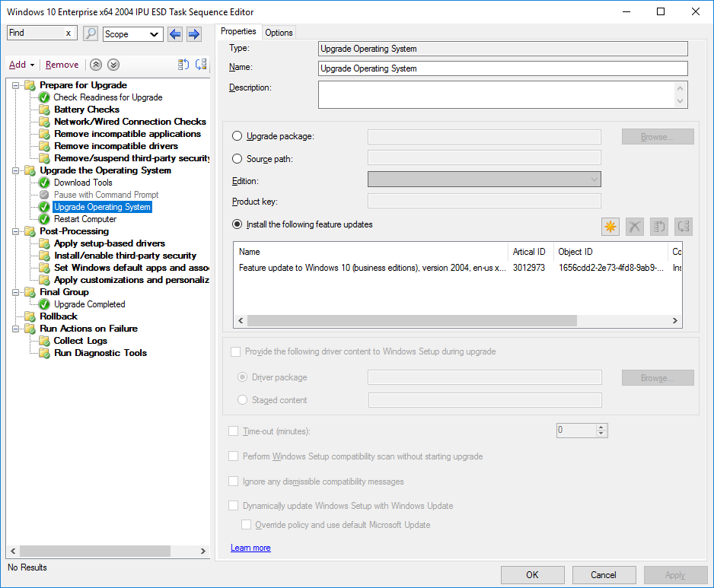This screenshot has height=588, width=714.
Task: Click the move up icon for the feature updates list
Action: tap(659, 227)
